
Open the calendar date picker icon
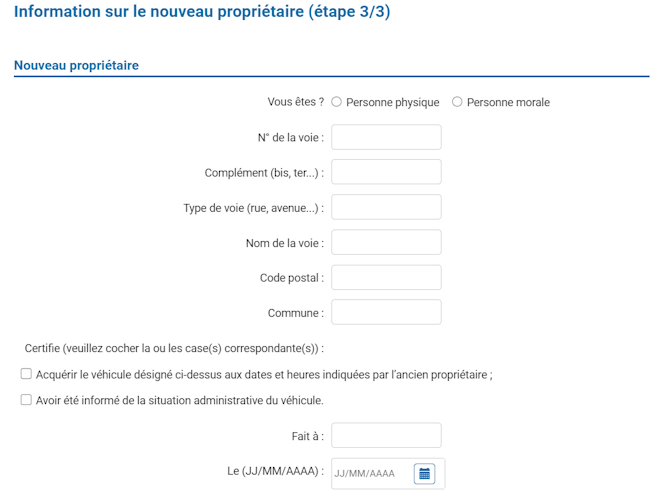(424, 473)
